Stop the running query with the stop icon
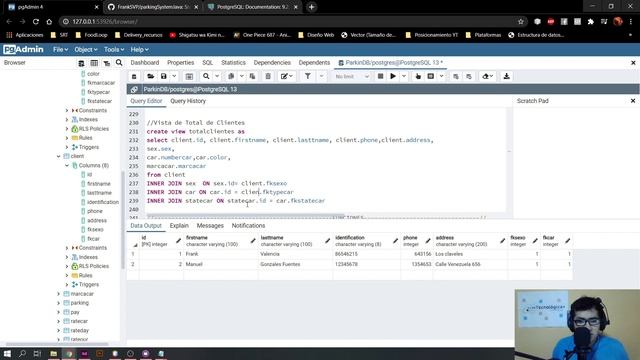 380,76
